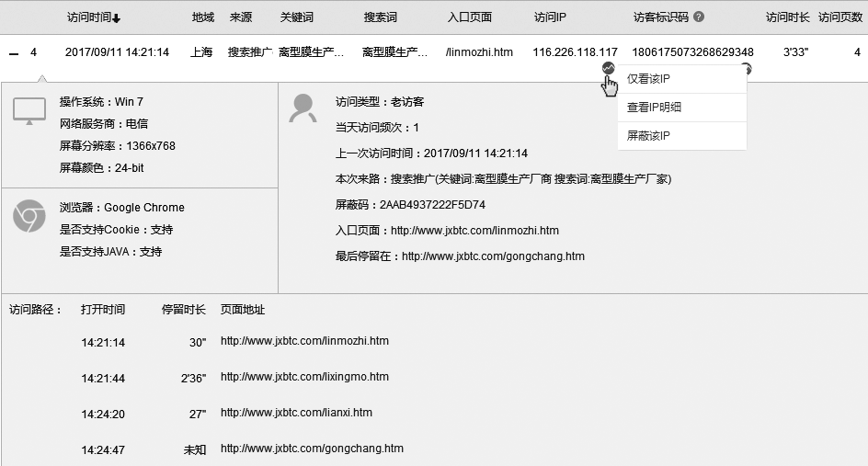868x466 pixels.
Task: Click the visitor avatar icon
Action: click(303, 108)
